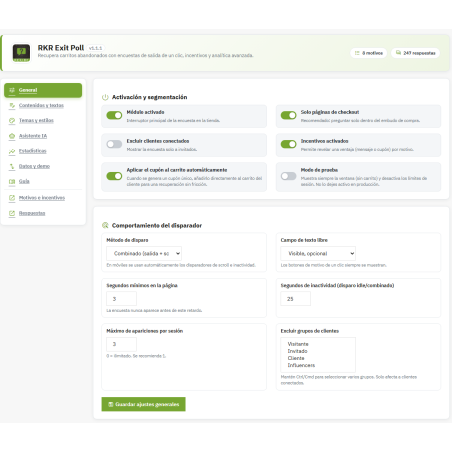The image size is (452, 452).
Task: Toggle Solo páginas de checkout switch
Action: [289, 115]
